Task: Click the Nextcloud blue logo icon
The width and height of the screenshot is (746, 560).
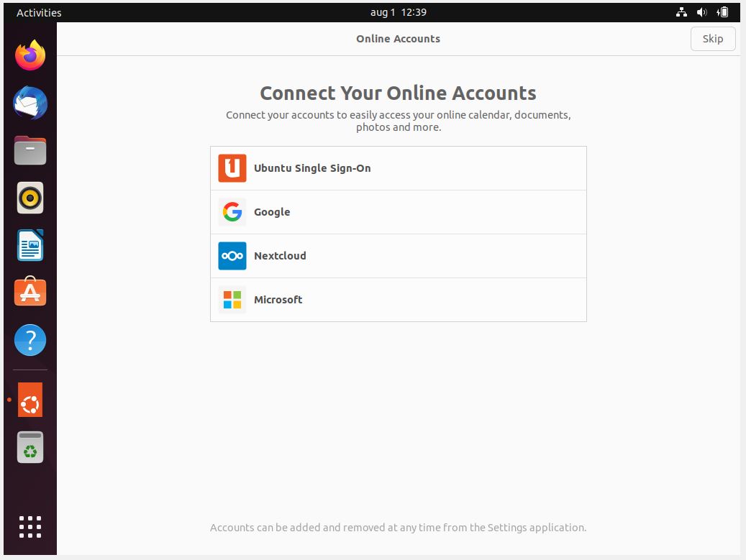Action: (232, 256)
